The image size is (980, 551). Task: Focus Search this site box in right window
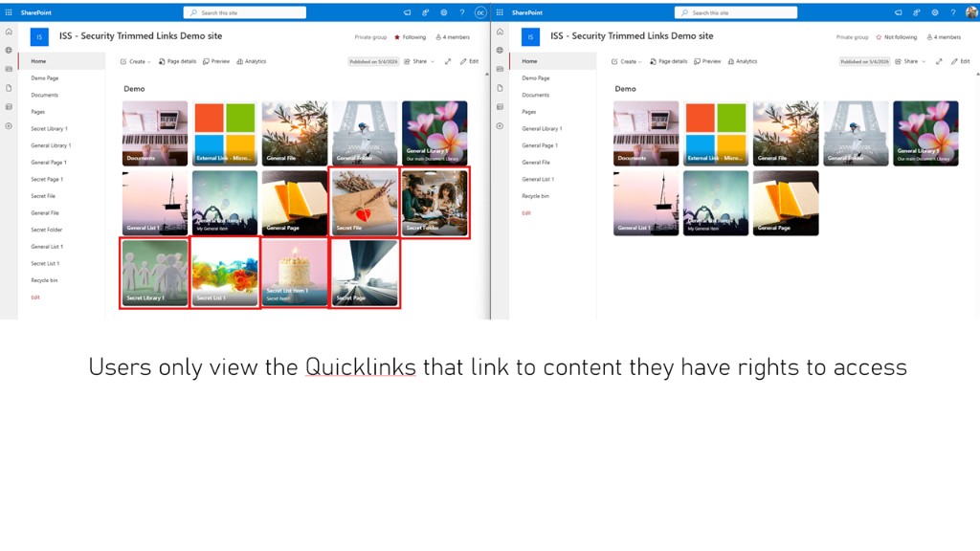(736, 12)
